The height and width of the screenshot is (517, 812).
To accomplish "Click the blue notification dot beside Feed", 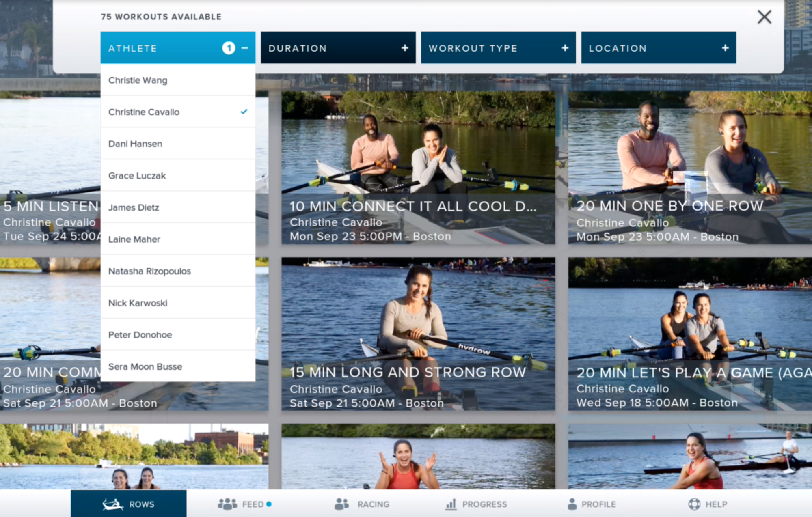I will (269, 504).
